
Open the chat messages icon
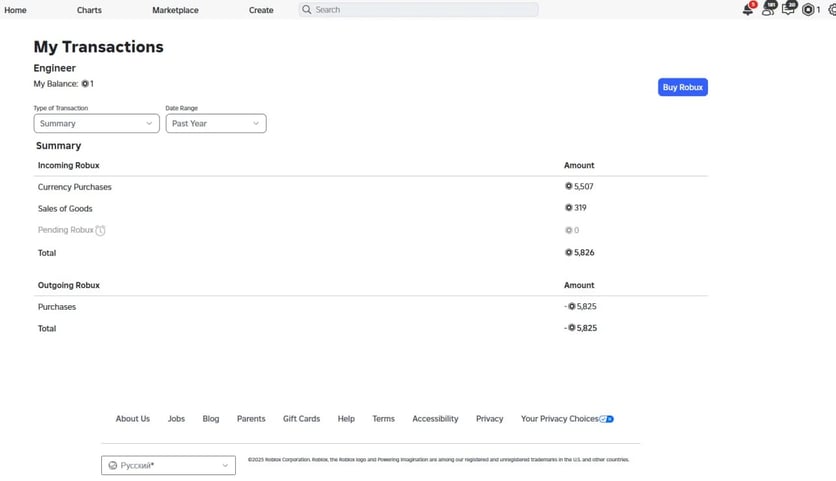[788, 9]
